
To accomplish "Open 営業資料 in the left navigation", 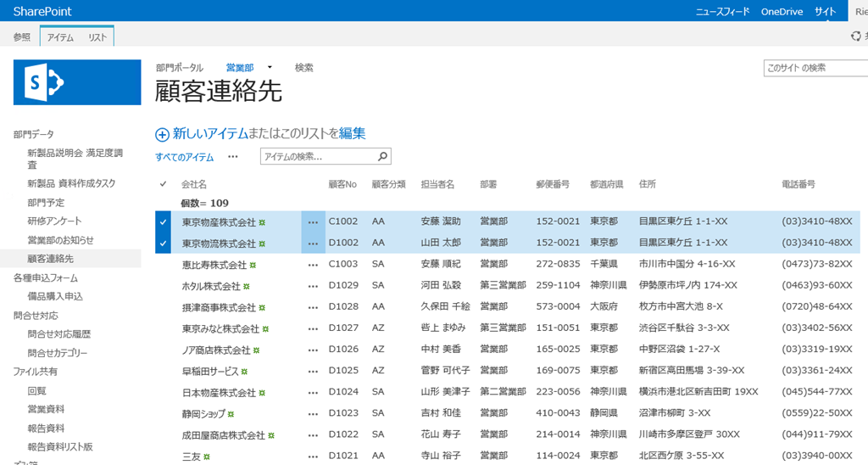I will point(46,409).
